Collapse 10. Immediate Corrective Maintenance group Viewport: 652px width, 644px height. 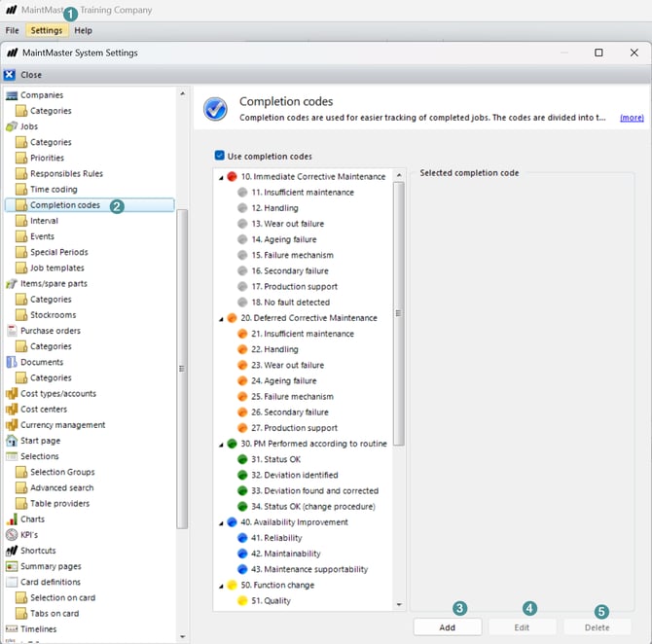(221, 177)
